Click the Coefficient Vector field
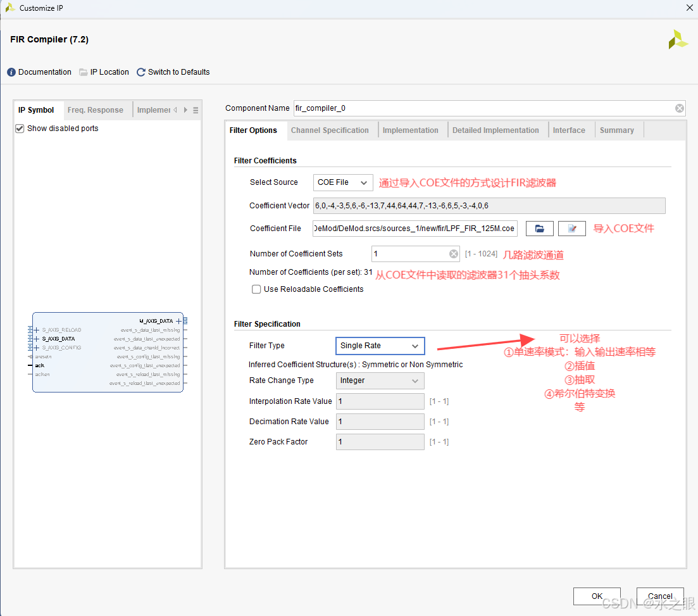Image resolution: width=698 pixels, height=616 pixels. (x=489, y=206)
